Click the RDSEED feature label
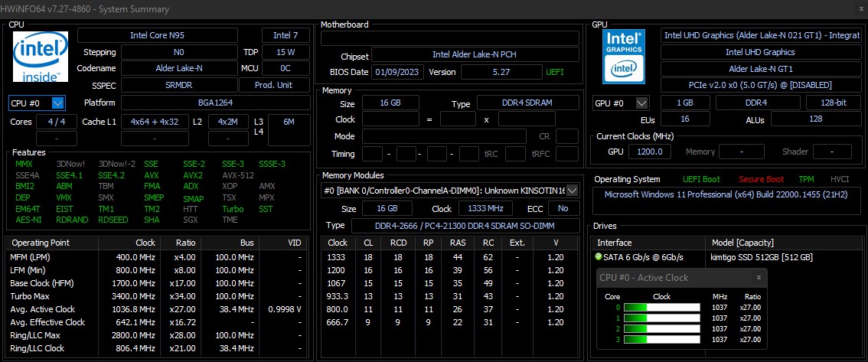868x362 pixels. point(114,220)
